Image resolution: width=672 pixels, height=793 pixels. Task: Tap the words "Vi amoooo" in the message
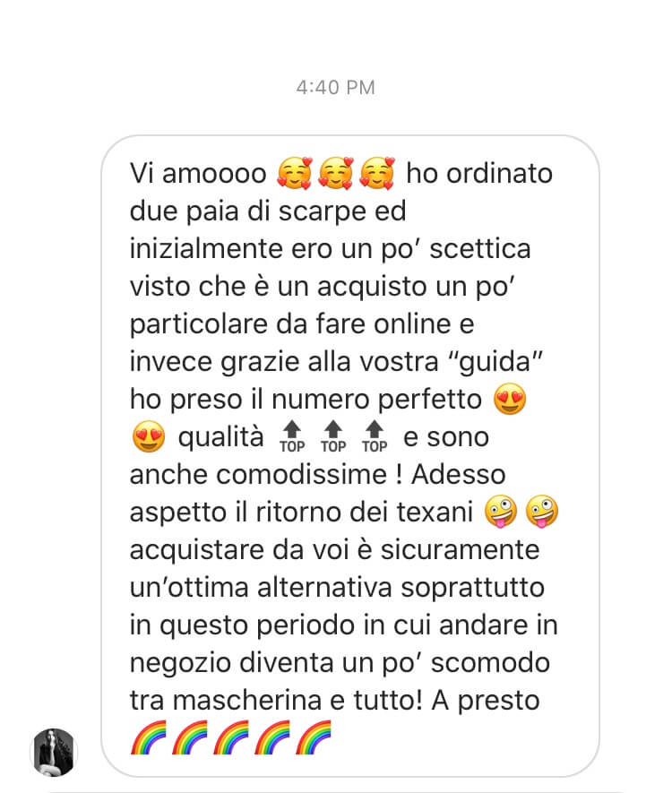(x=198, y=174)
